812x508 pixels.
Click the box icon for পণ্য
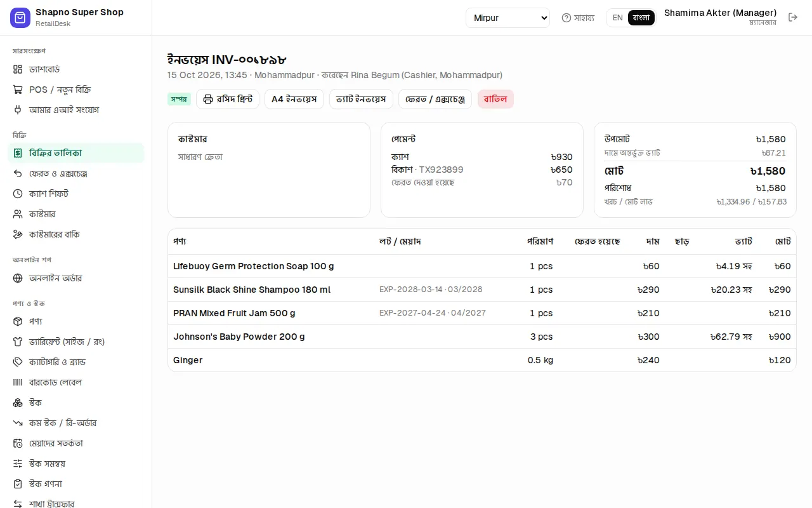click(18, 321)
